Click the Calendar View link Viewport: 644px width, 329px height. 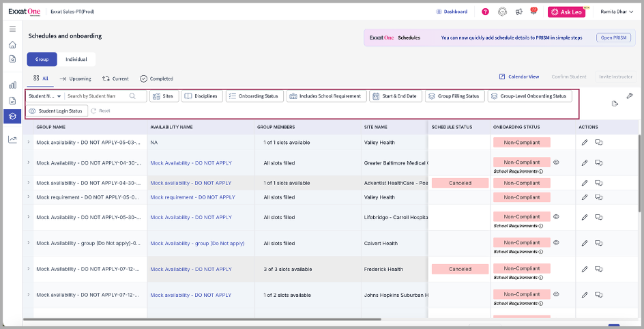pyautogui.click(x=519, y=77)
